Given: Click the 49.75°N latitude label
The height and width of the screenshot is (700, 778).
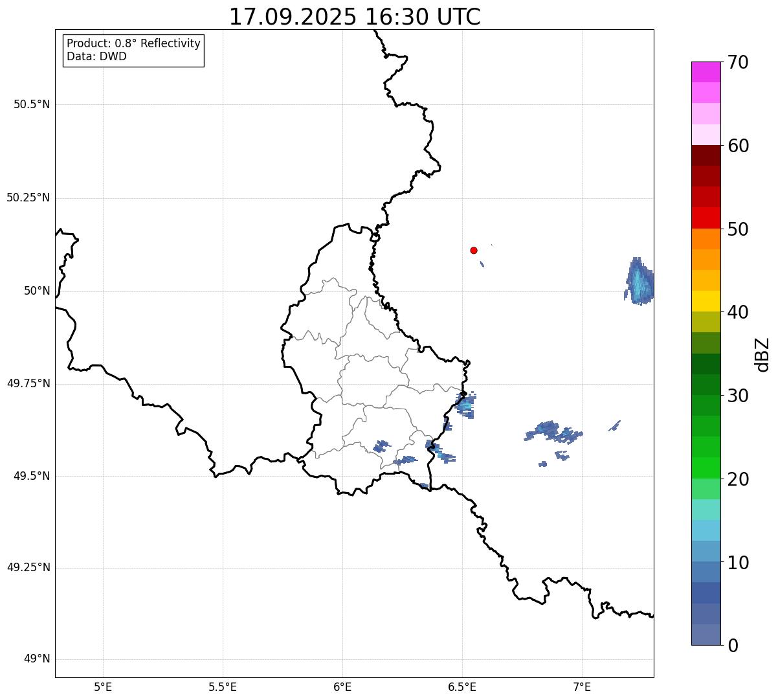Looking at the screenshot, I should click(28, 383).
